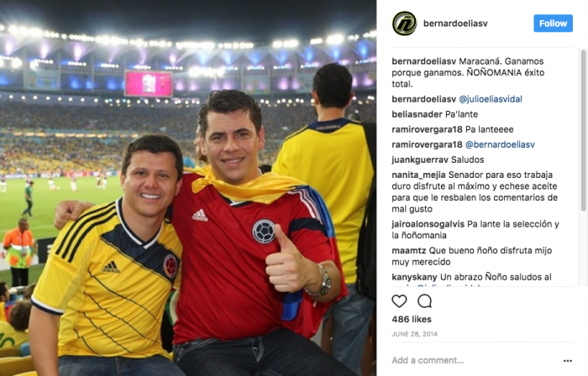Image resolution: width=588 pixels, height=376 pixels.
Task: Click the stadium post photo
Action: pyautogui.click(x=188, y=188)
